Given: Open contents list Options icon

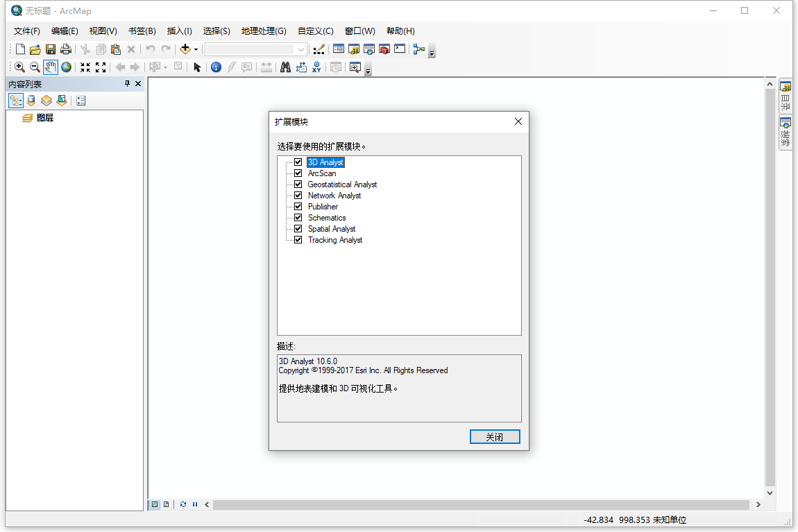Looking at the screenshot, I should click(x=81, y=101).
